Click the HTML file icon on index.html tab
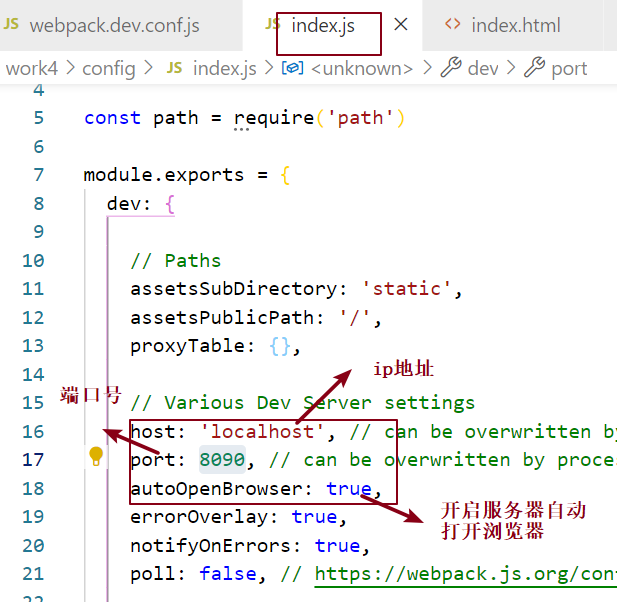The image size is (617, 602). point(452,25)
